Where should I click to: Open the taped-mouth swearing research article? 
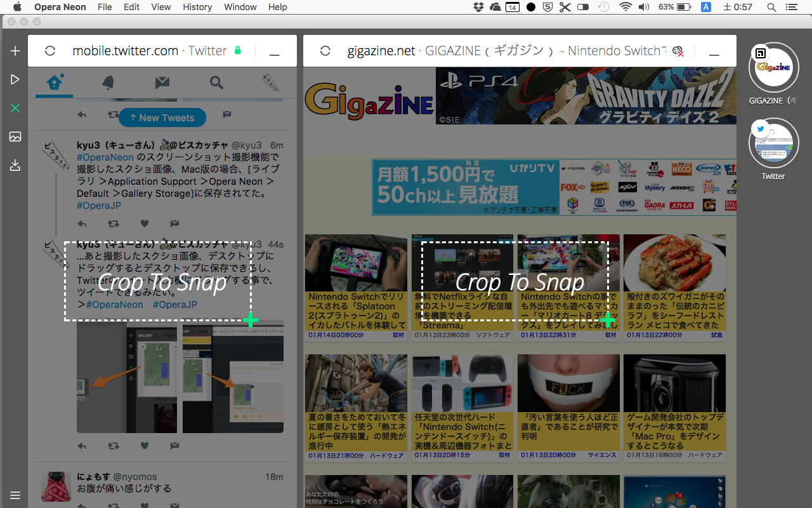568,408
